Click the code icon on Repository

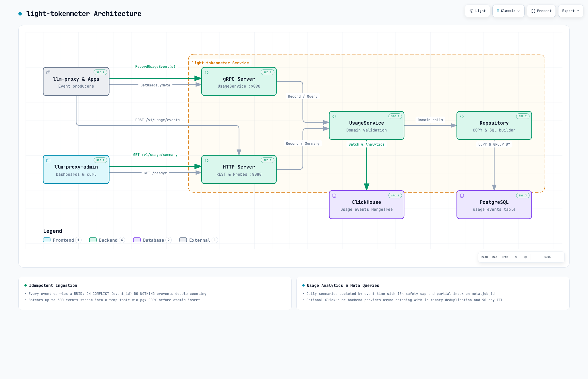(462, 117)
